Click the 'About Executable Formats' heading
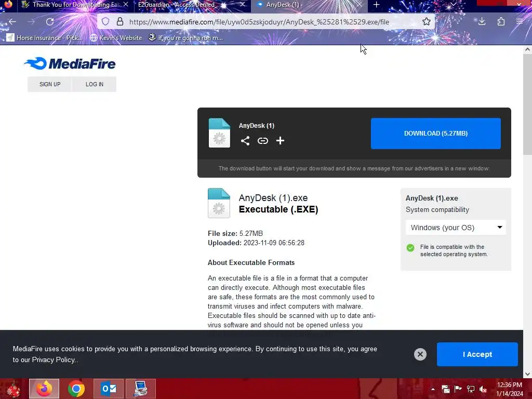This screenshot has width=532, height=399. click(x=251, y=262)
